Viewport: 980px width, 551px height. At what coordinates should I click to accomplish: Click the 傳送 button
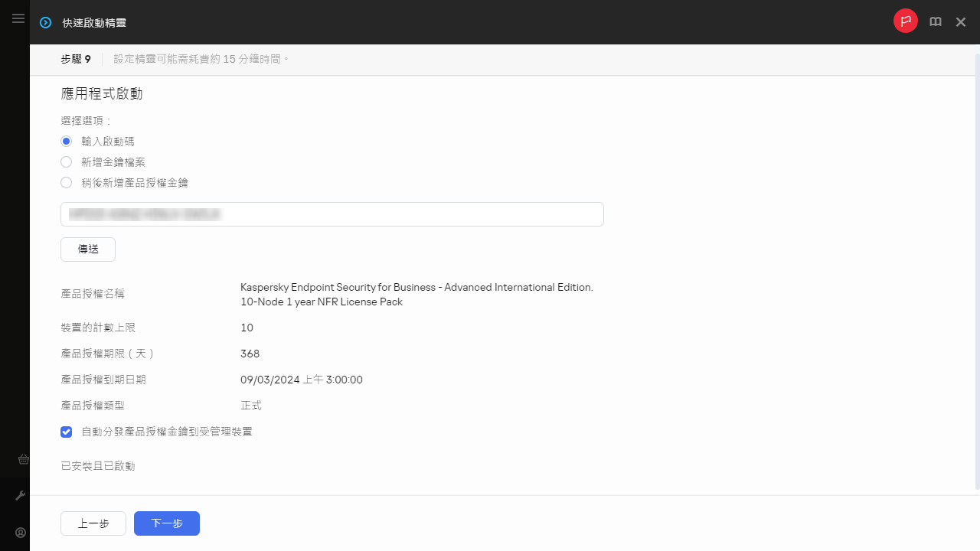coord(88,249)
